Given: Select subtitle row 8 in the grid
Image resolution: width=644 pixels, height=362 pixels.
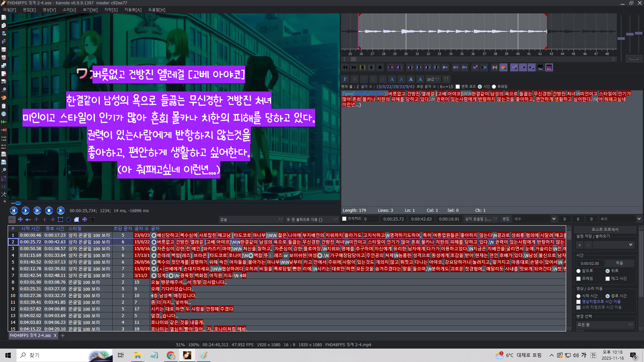Looking at the screenshot, I should tap(287, 282).
